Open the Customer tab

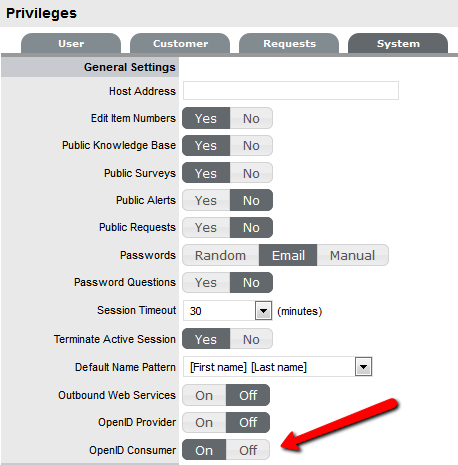180,43
